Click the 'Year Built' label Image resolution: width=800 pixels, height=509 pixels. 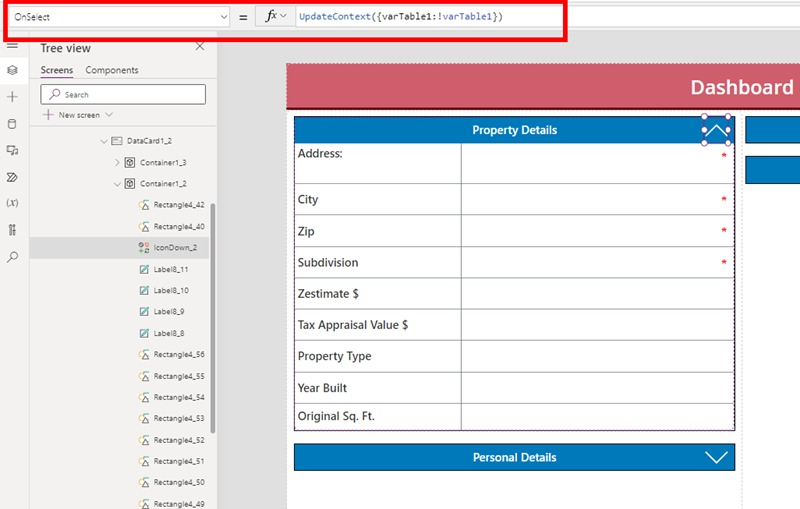pyautogui.click(x=322, y=388)
